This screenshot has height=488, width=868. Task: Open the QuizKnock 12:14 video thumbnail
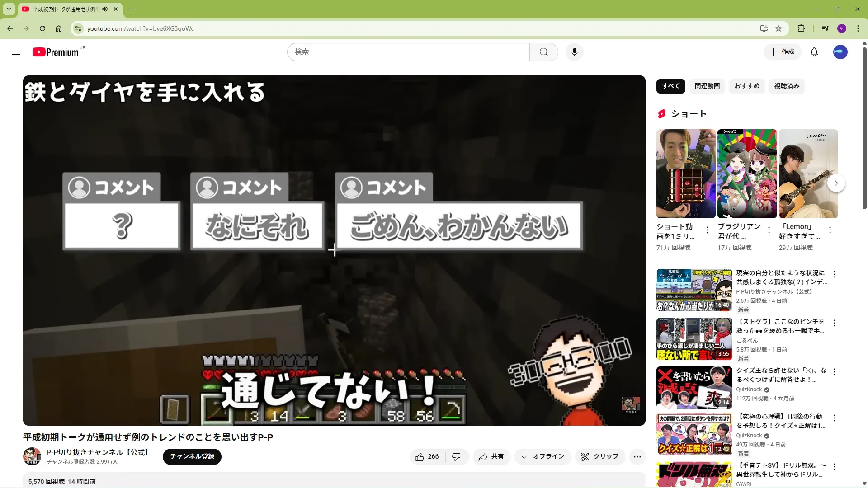click(x=693, y=387)
